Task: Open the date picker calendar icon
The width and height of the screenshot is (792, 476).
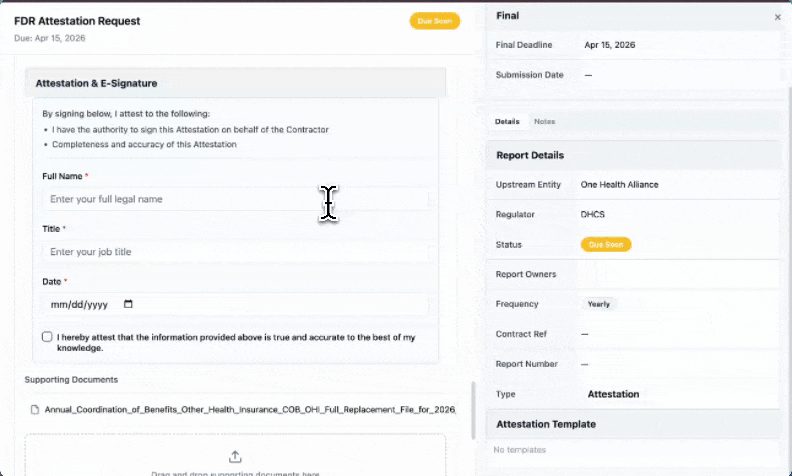Action: pos(128,304)
